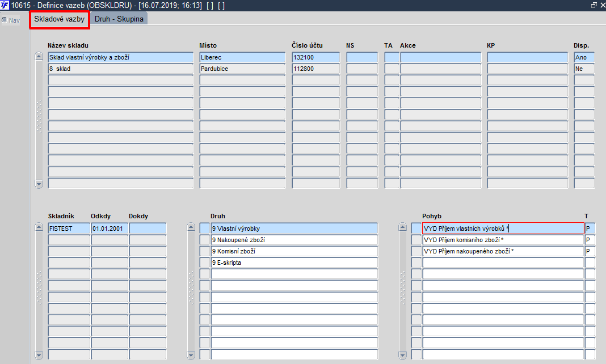Click the 'VYD Příjem komisního zboží *' field

tap(503, 240)
